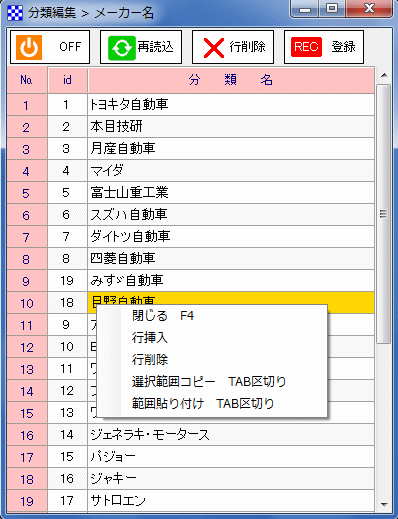
Task: Minimize the 分類編集 window
Action: pos(304,9)
